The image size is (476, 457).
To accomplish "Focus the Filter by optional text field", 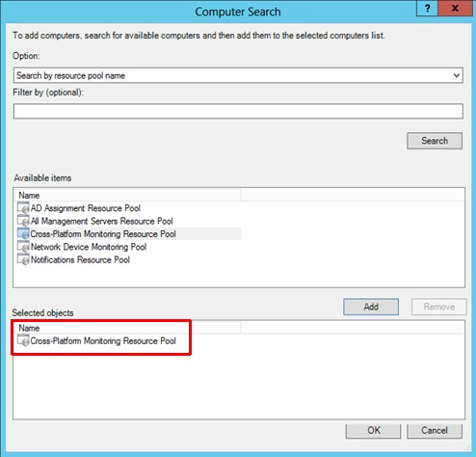I will point(238,111).
